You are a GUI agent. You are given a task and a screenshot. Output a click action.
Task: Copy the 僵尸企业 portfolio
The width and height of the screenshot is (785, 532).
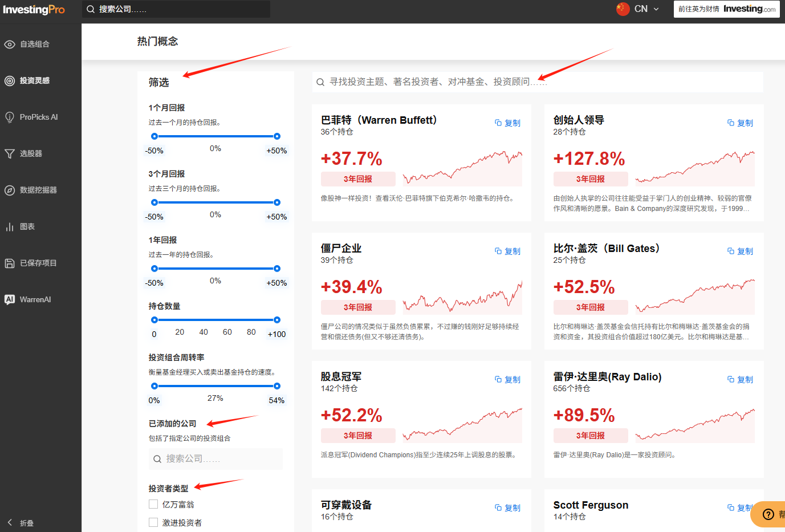click(507, 251)
